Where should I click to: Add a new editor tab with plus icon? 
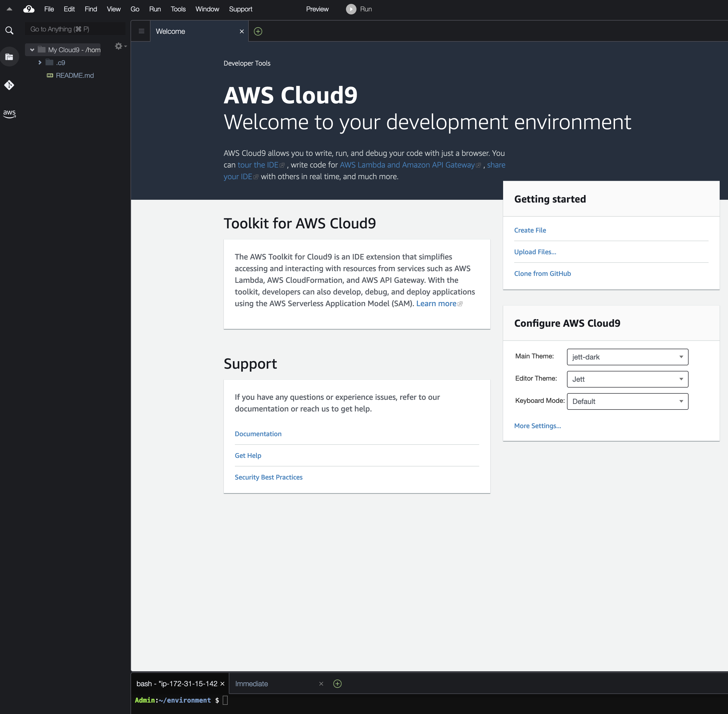pyautogui.click(x=258, y=31)
